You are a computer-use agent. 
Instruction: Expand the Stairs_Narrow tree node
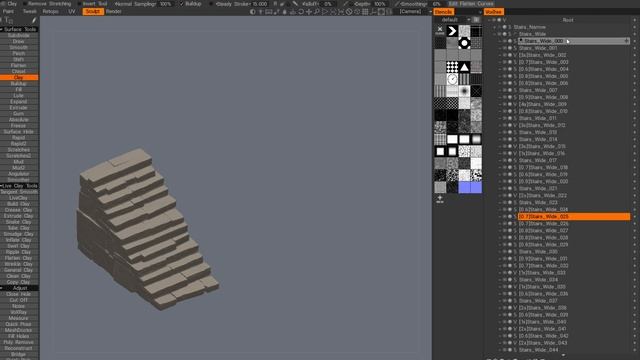tap(495, 27)
